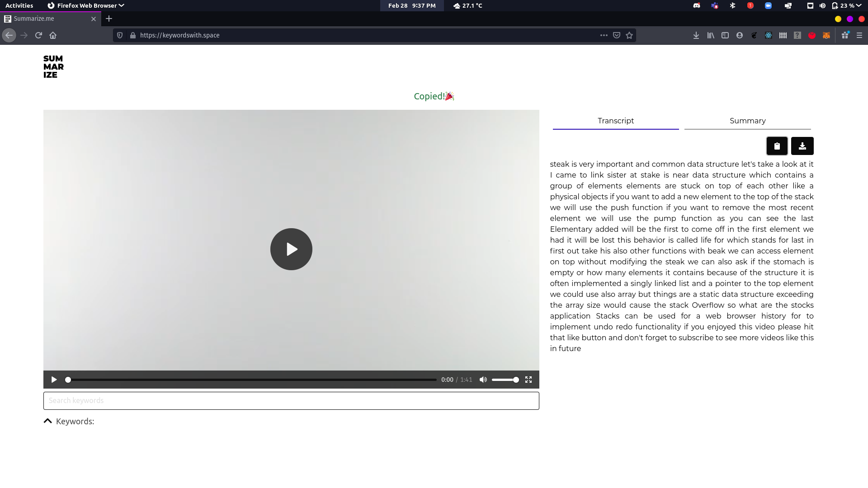Download transcript using download icon button
Viewport: 868px width, 488px height.
pyautogui.click(x=802, y=146)
